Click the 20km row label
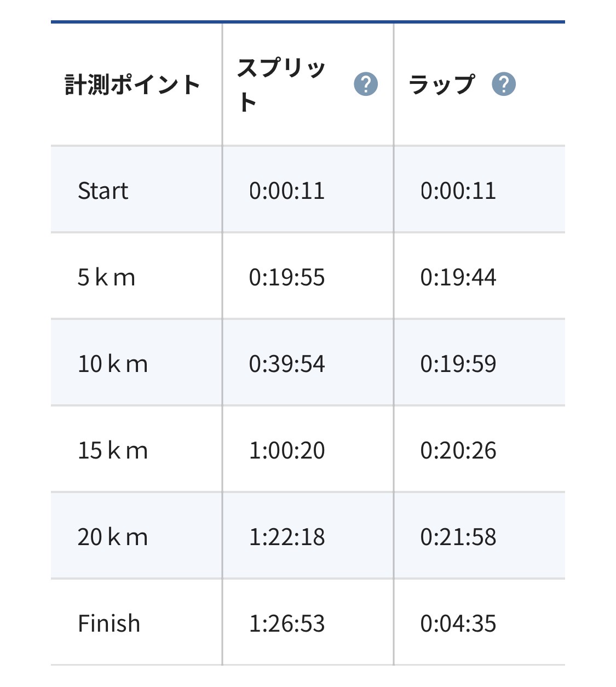 tap(113, 537)
